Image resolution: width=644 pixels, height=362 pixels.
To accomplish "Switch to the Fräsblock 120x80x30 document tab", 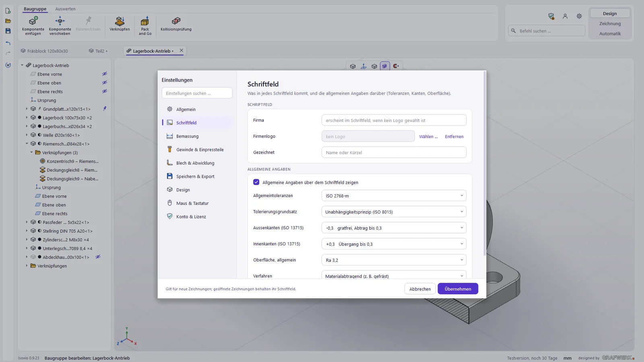I will (x=44, y=51).
